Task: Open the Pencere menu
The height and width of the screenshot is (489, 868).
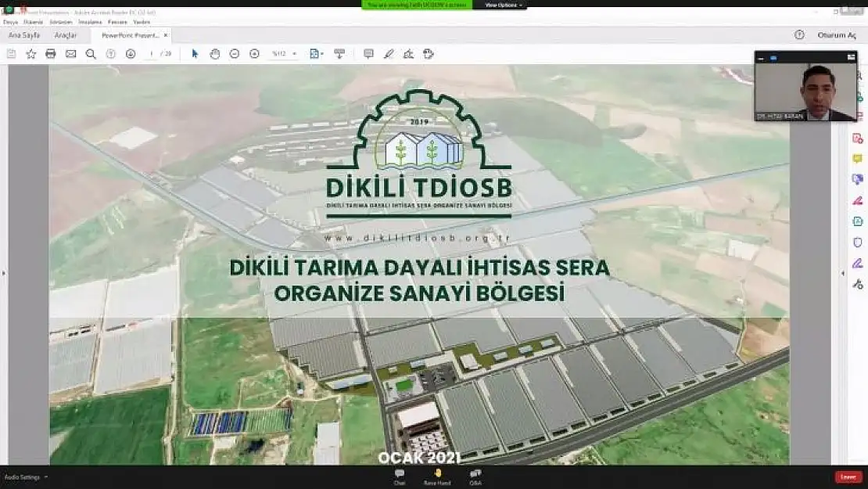Action: pyautogui.click(x=117, y=22)
